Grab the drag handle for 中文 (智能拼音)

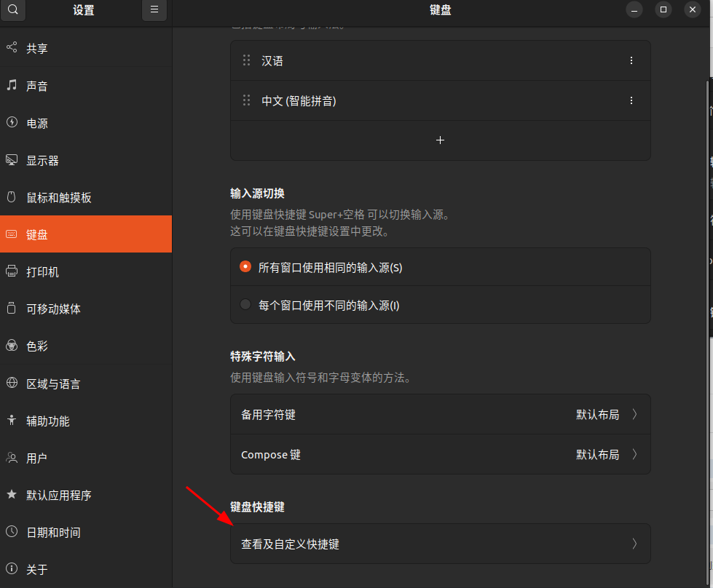(246, 100)
